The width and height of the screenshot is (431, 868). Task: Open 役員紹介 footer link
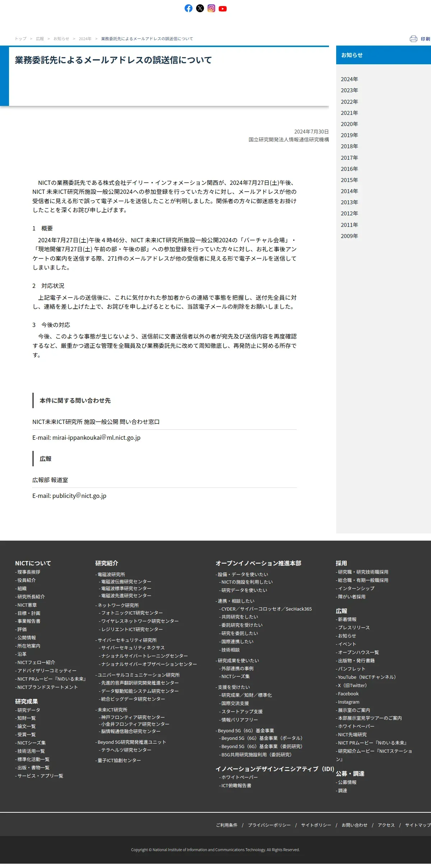tap(27, 580)
